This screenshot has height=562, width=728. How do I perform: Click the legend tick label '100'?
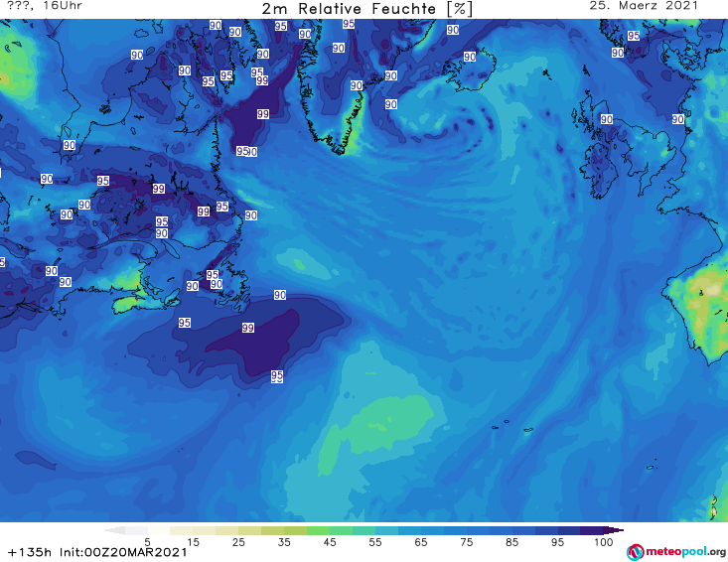(604, 542)
